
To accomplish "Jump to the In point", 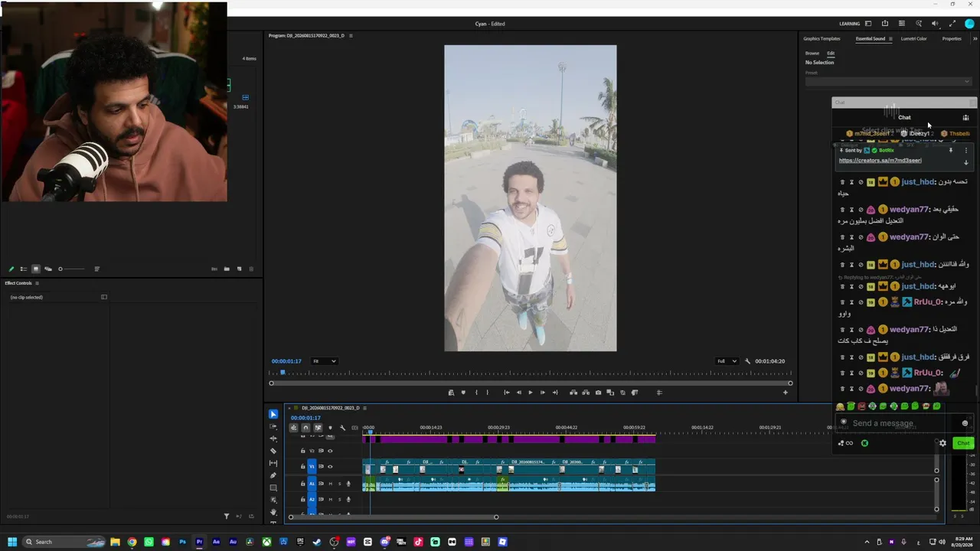I will click(x=506, y=393).
